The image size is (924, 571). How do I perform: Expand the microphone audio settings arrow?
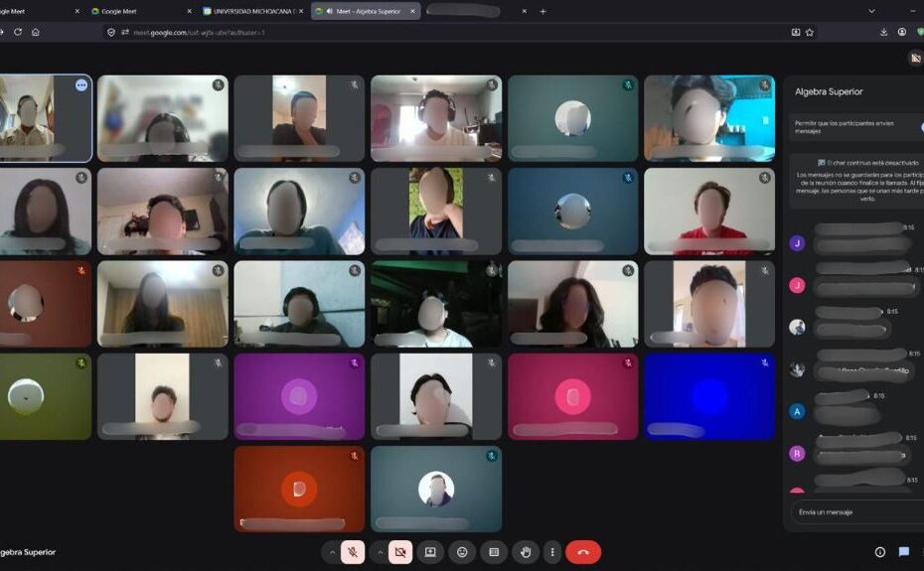coord(332,552)
